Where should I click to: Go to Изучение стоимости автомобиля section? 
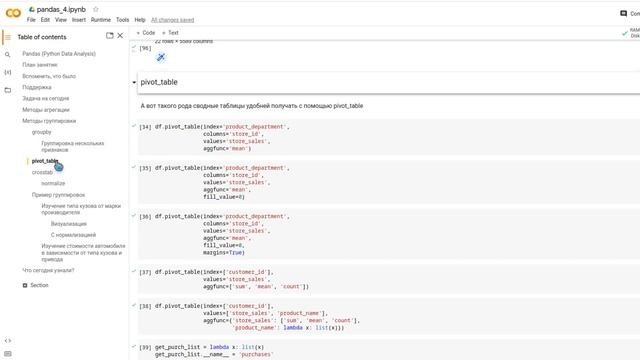[x=83, y=253]
